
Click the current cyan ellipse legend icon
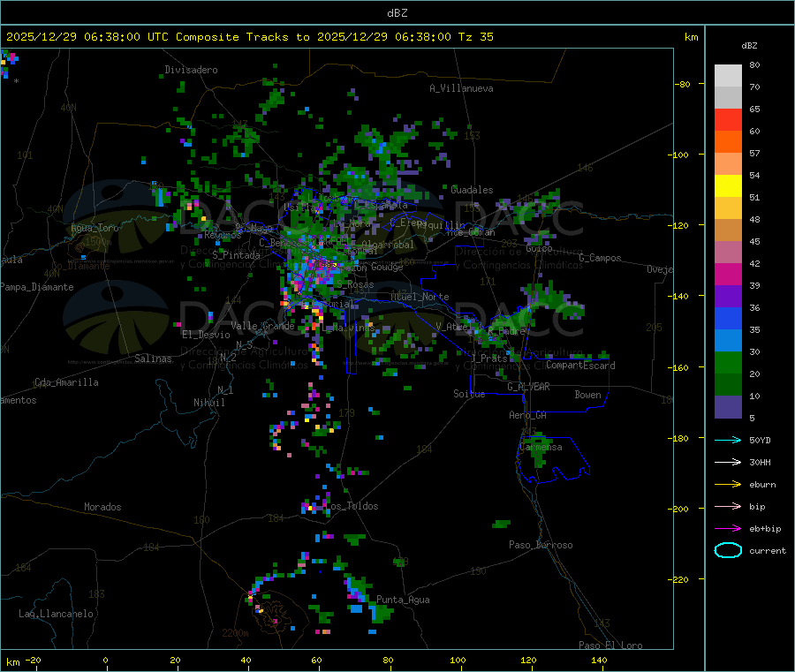point(728,550)
